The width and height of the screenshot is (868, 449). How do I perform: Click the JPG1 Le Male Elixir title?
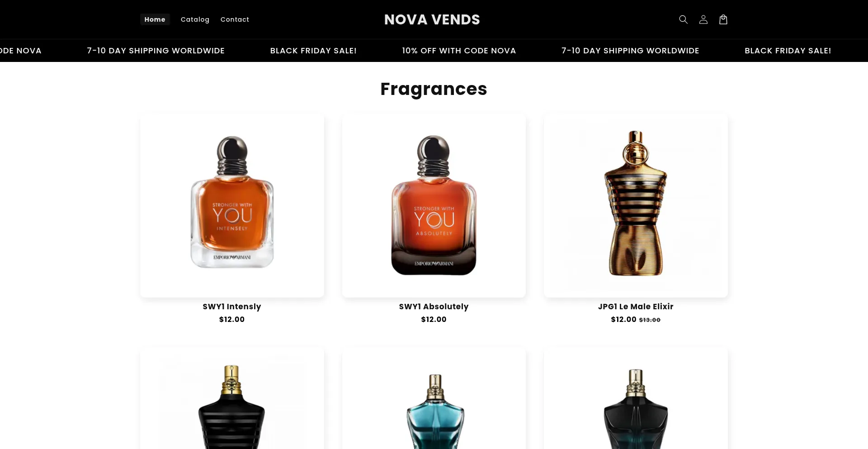[636, 307]
